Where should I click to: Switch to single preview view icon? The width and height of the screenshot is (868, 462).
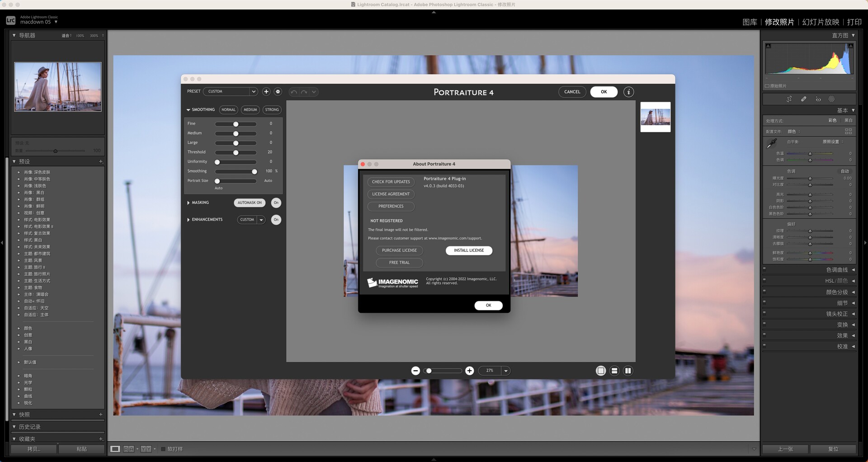[601, 371]
